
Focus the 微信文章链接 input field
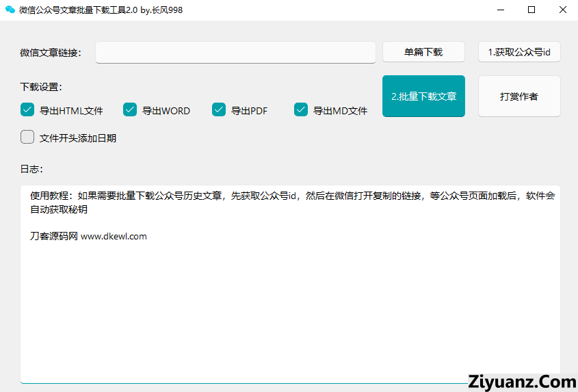[x=235, y=53]
